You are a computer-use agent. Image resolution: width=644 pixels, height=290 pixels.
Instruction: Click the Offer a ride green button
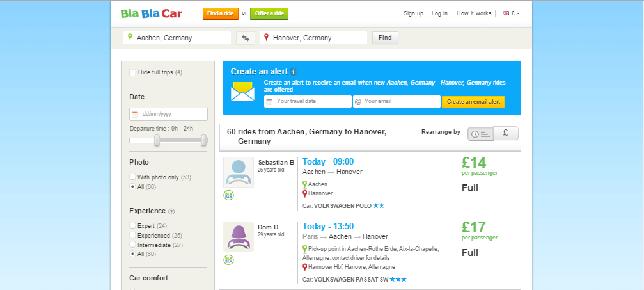(x=269, y=13)
